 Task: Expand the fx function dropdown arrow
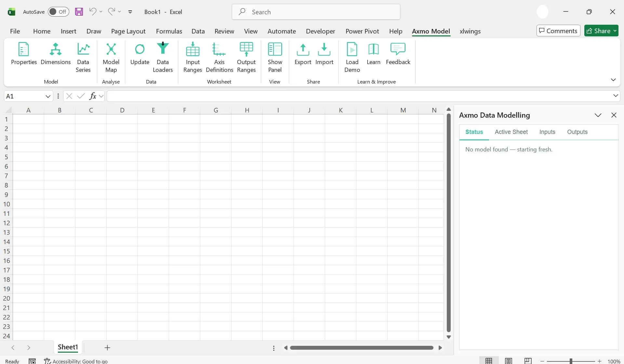pos(101,96)
